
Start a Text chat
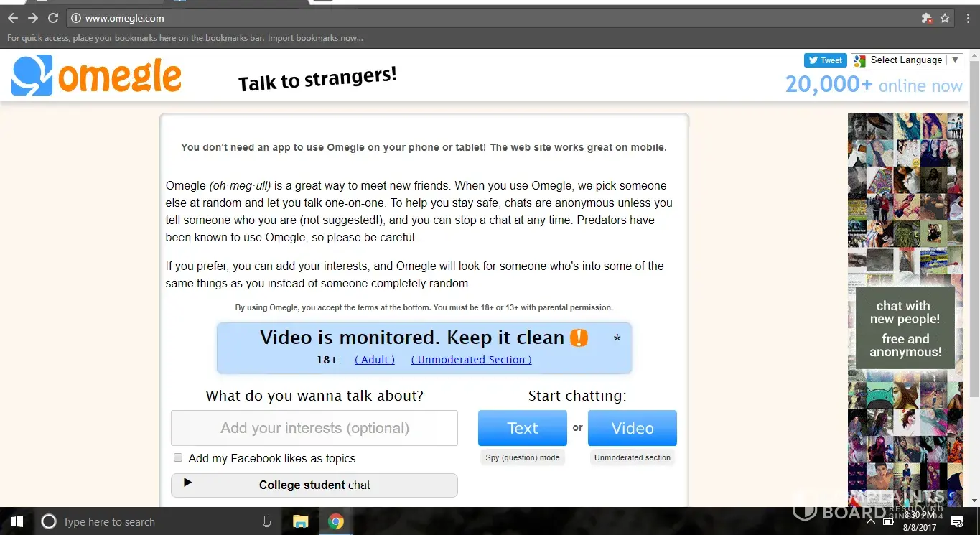click(522, 428)
